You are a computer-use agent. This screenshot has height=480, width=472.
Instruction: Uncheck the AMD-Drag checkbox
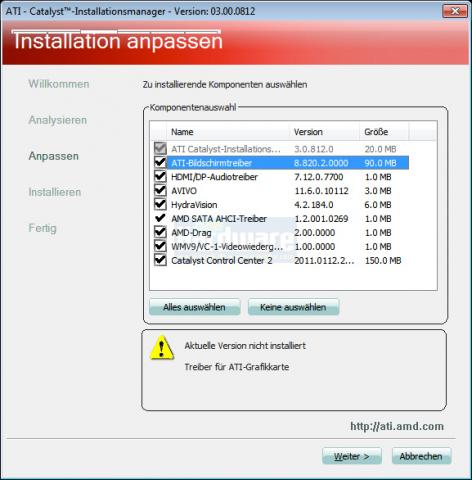tap(160, 232)
